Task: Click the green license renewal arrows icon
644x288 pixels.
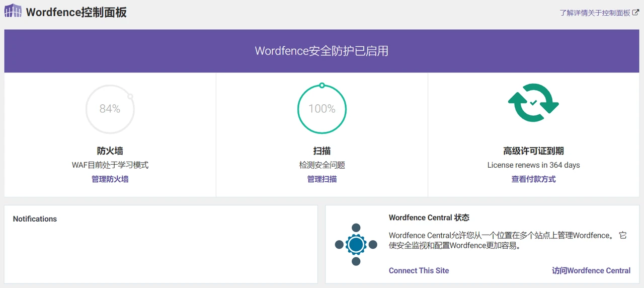Action: point(533,103)
